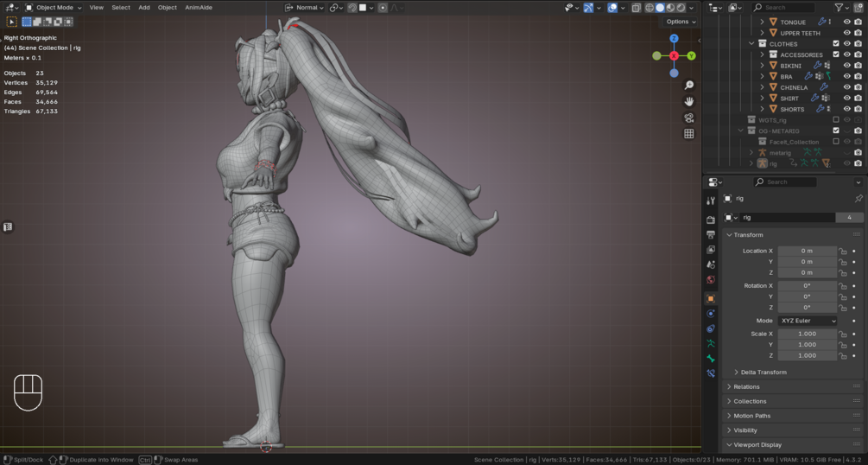868x465 pixels.
Task: Toggle X-Ray display in viewport header
Action: (x=636, y=8)
